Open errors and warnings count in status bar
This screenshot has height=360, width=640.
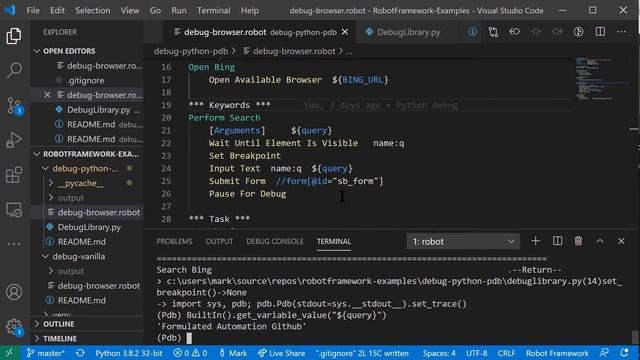190,353
